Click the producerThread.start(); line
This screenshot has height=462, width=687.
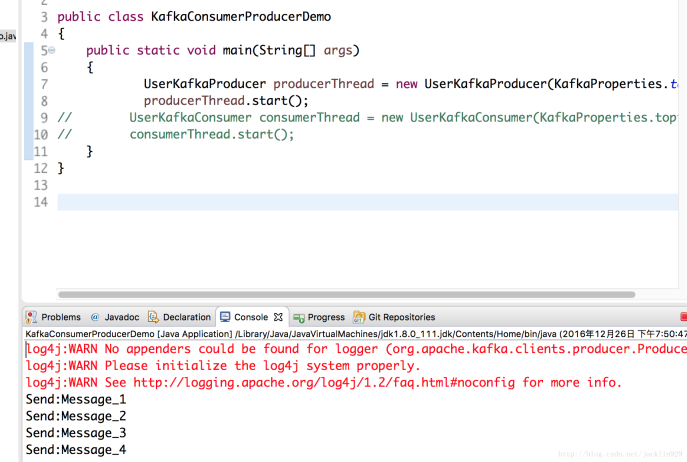point(226,101)
